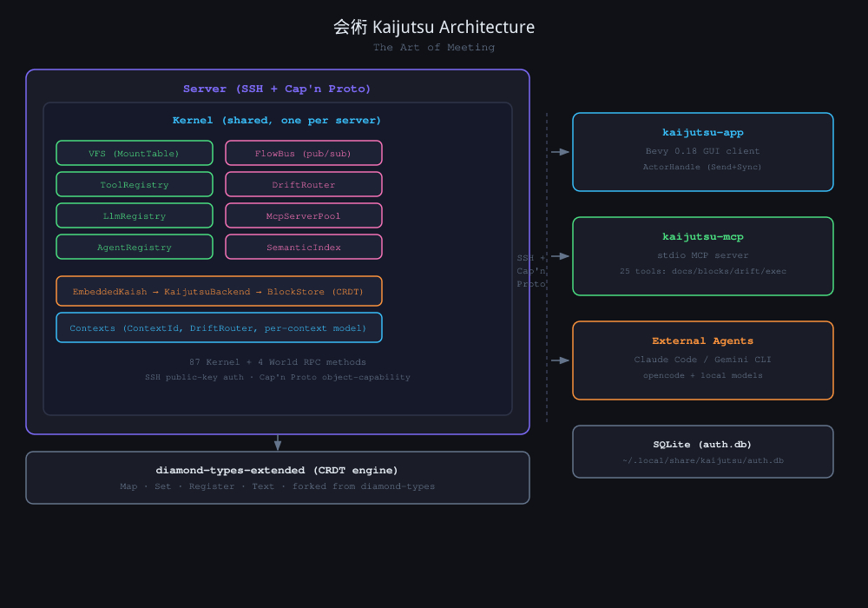Select the diamond-types-extended CRDT engine box
The image size is (868, 608).
(x=278, y=478)
